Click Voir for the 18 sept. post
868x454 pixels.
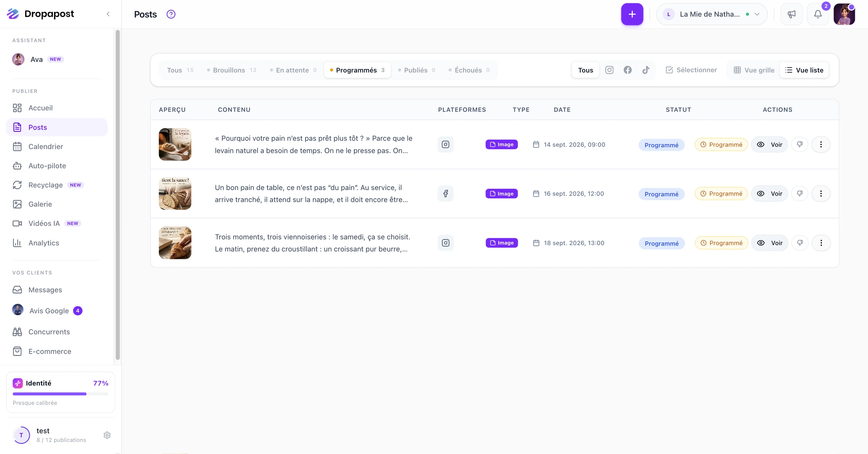coord(769,243)
